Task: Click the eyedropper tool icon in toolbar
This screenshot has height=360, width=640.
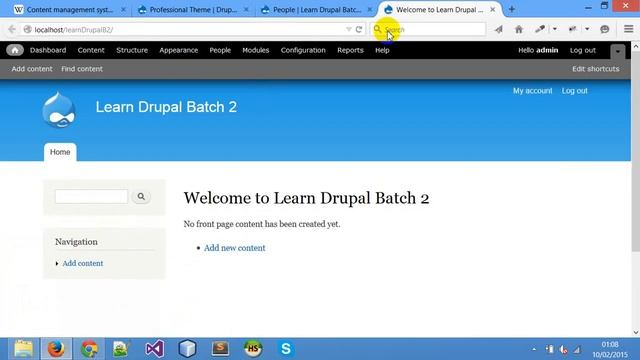Action: pos(540,29)
